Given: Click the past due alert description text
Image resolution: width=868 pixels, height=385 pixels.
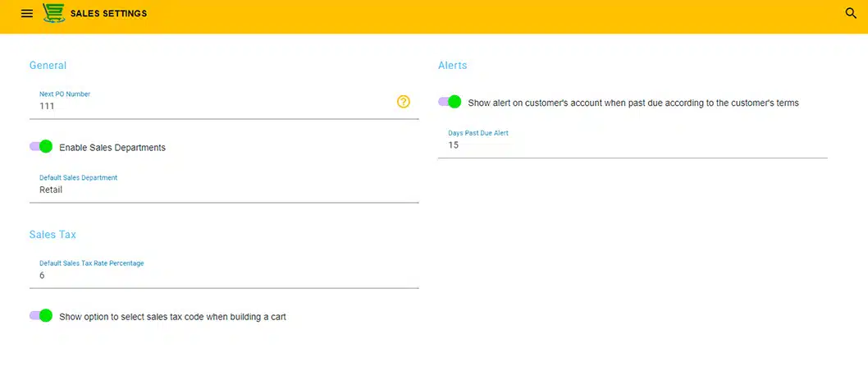Looking at the screenshot, I should 633,103.
